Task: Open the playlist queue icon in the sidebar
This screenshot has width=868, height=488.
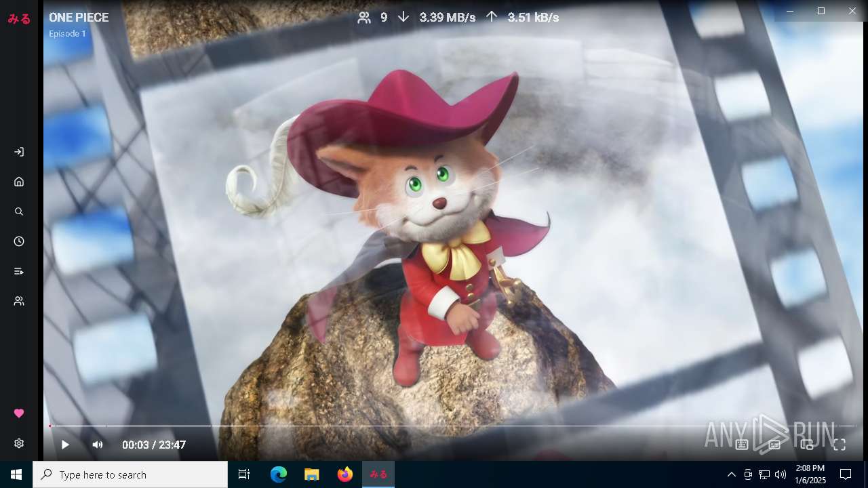Action: click(19, 271)
